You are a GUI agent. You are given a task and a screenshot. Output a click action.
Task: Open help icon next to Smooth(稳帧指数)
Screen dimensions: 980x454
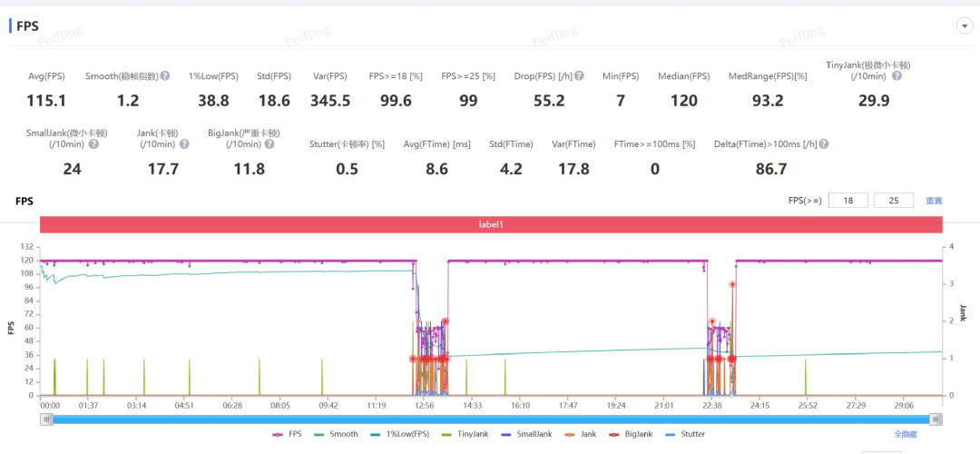(165, 75)
